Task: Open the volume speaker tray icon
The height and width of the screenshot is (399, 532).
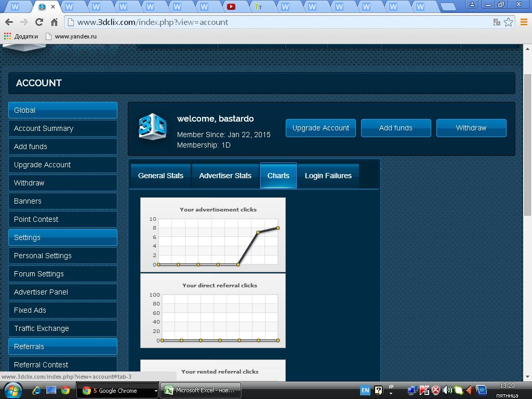Action: point(447,391)
